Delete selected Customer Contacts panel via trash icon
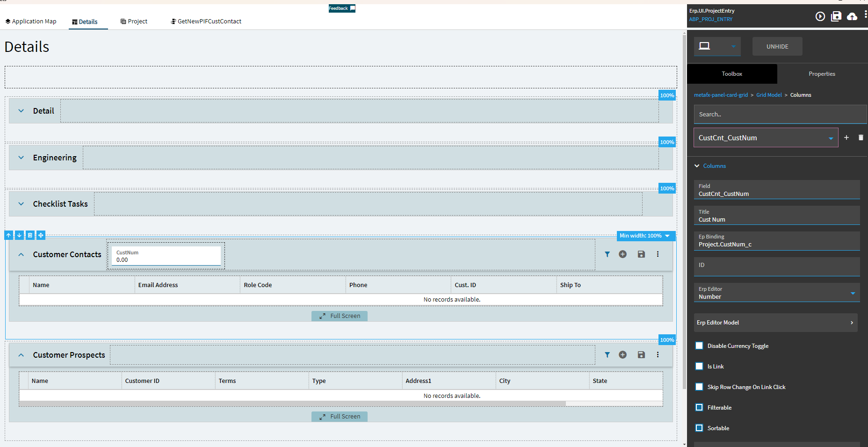The width and height of the screenshot is (868, 447). pyautogui.click(x=30, y=235)
